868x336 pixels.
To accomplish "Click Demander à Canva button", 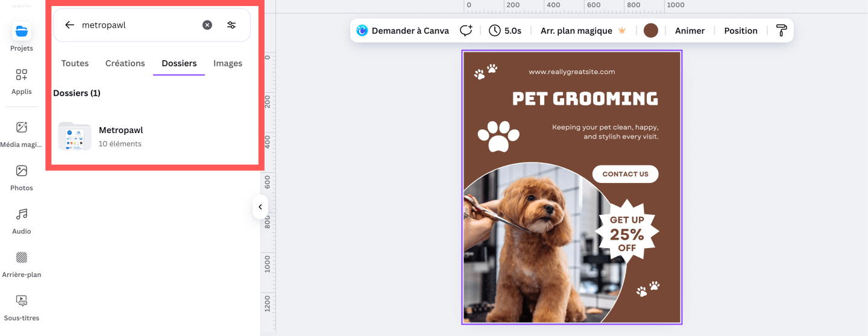I will (x=403, y=31).
